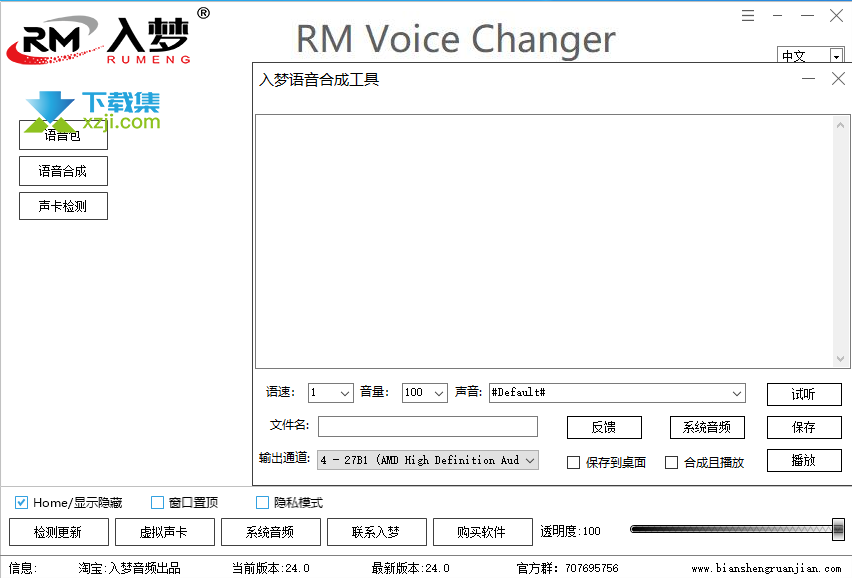The height and width of the screenshot is (578, 852).
Task: Click the 当前版本:24.0 status text
Action: click(x=271, y=568)
